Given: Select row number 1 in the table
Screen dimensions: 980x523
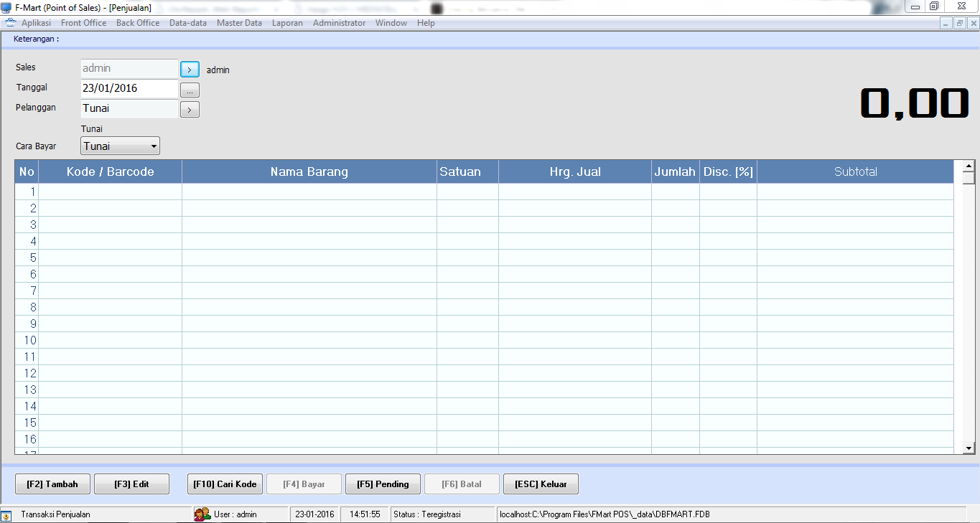Looking at the screenshot, I should (485, 192).
